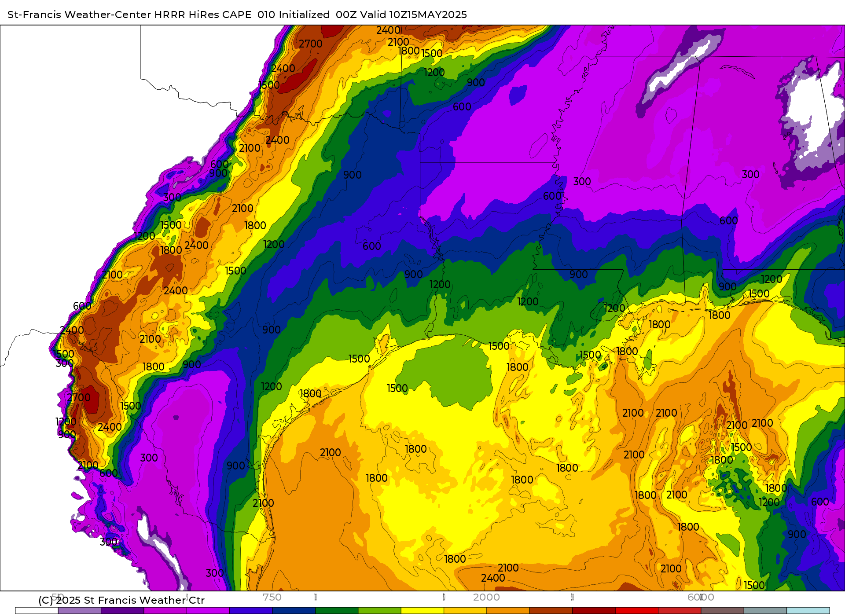
Task: Pick the lime green legend swatch
Action: coord(380,611)
